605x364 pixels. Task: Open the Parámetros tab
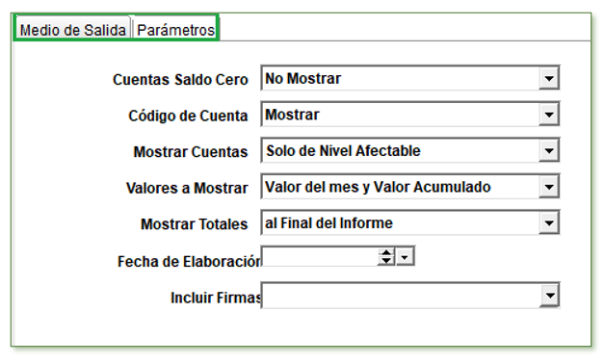coord(175,30)
